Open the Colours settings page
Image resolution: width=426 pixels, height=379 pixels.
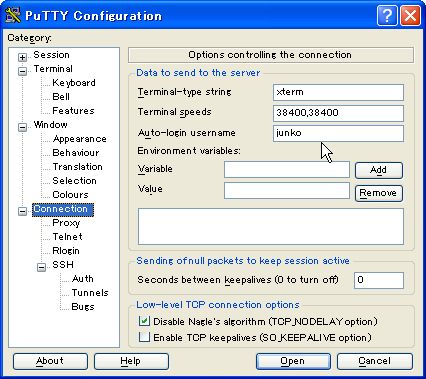70,195
